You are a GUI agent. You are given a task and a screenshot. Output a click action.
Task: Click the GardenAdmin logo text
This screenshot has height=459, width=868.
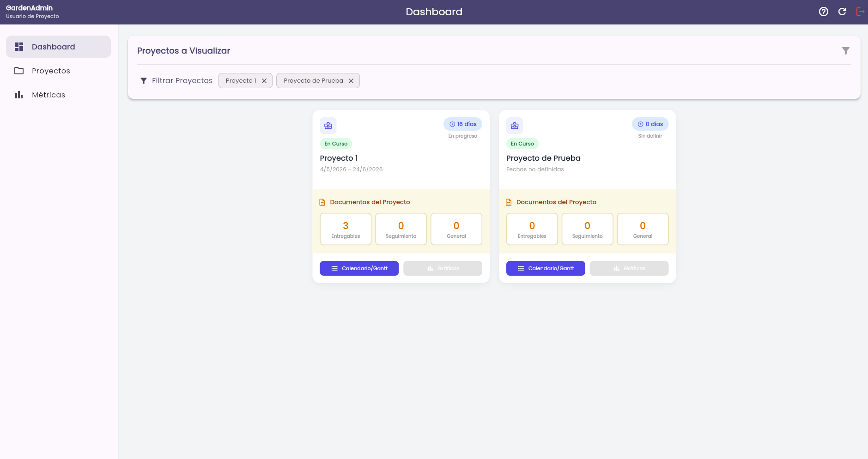[29, 8]
